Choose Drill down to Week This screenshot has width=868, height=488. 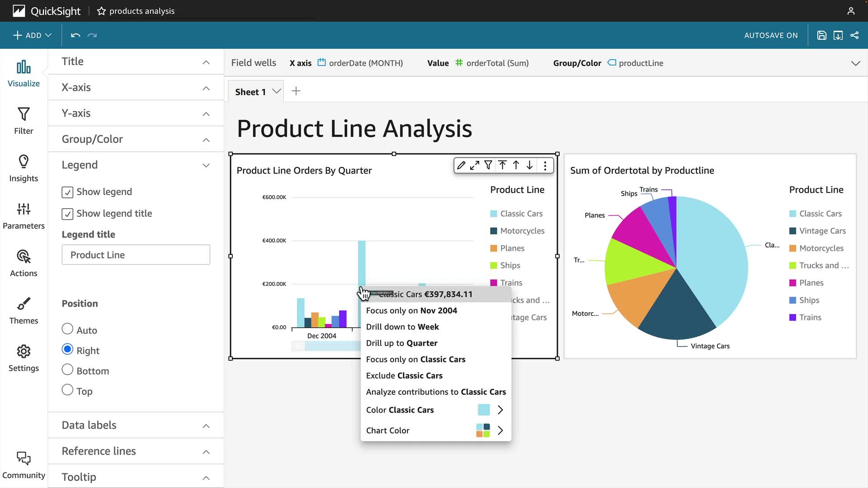[402, 327]
